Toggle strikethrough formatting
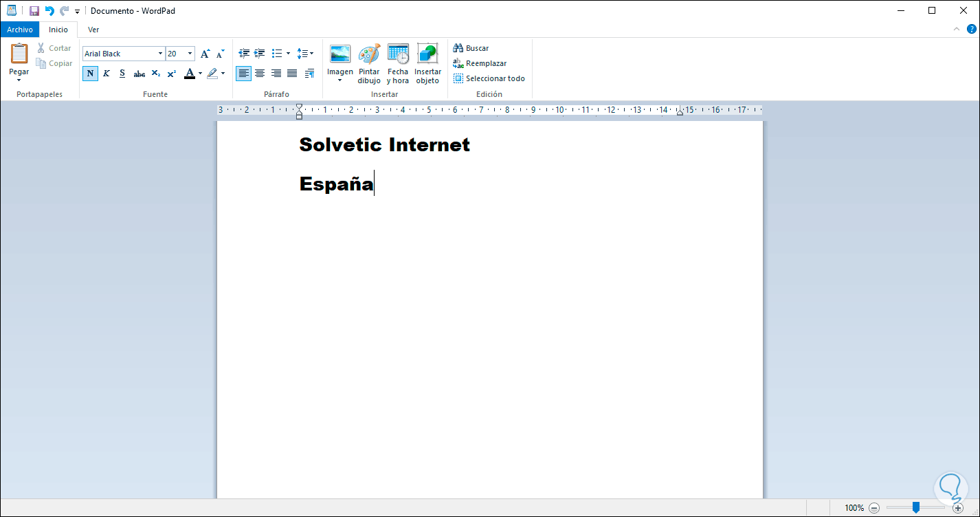This screenshot has height=517, width=980. pyautogui.click(x=140, y=74)
